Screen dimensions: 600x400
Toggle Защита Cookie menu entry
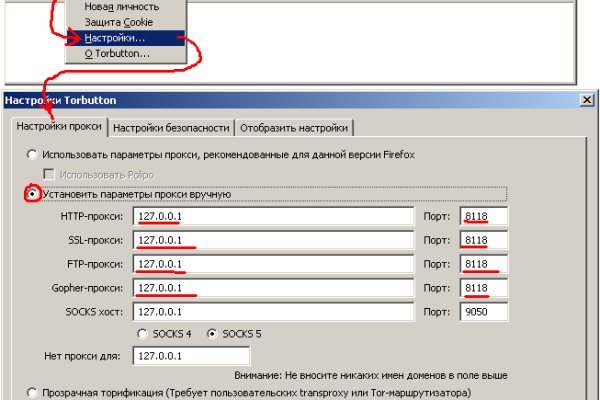tap(120, 22)
